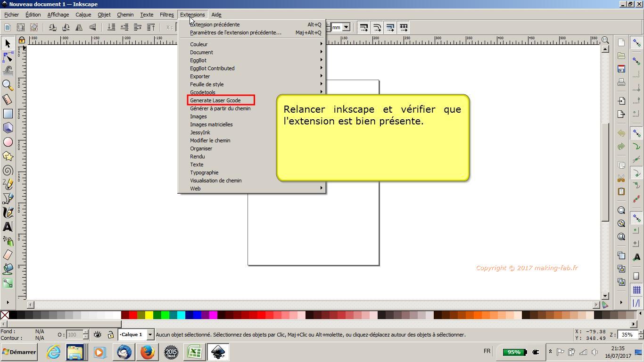Screen dimensions: 644x362
Task: Open the Filtres menu
Action: pyautogui.click(x=166, y=15)
